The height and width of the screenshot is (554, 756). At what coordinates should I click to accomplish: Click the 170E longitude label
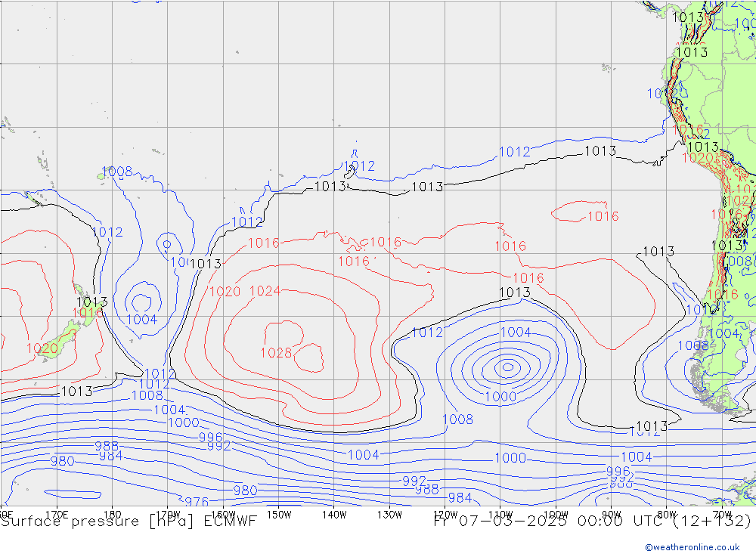(x=57, y=514)
